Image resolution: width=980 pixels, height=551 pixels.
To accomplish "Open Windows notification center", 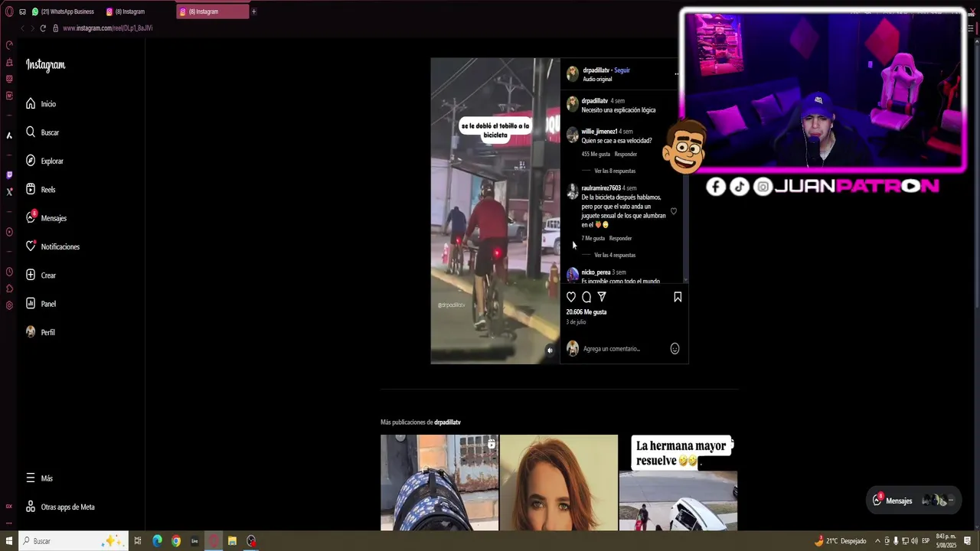I will click(x=968, y=541).
